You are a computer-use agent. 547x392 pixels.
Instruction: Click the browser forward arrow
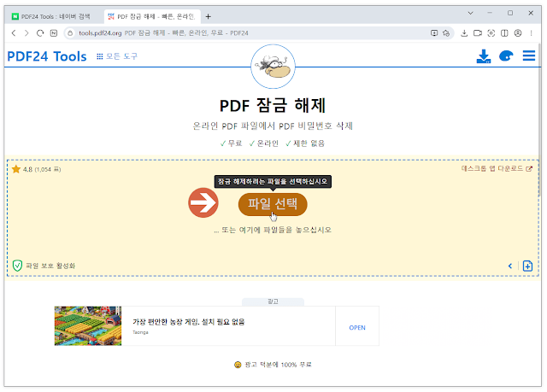(26, 33)
